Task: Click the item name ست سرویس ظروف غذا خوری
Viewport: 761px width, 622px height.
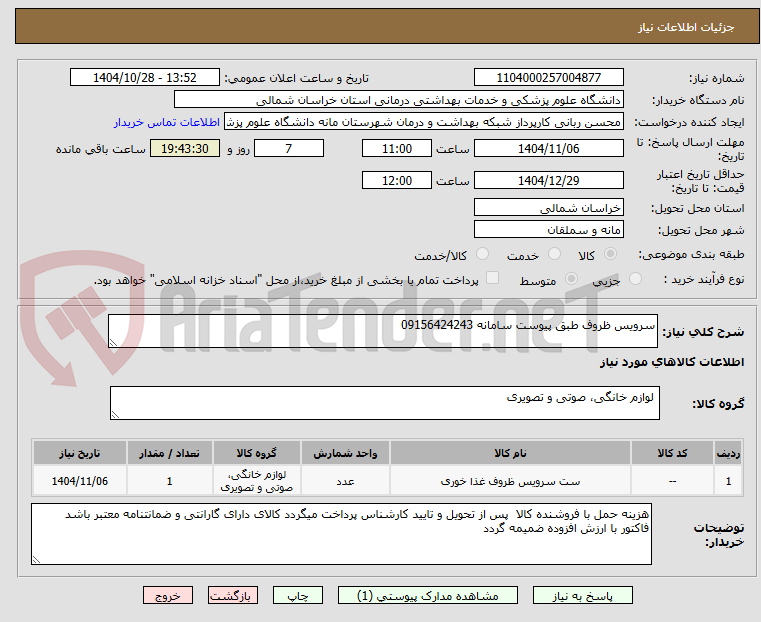Action: coord(510,481)
